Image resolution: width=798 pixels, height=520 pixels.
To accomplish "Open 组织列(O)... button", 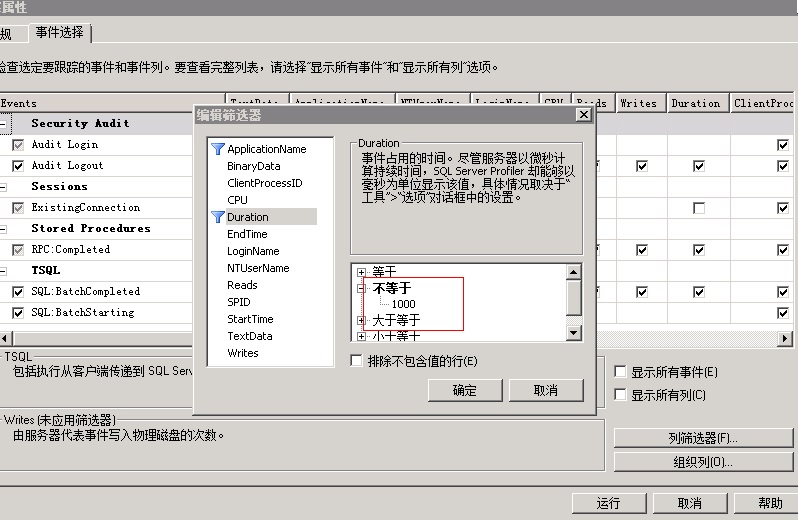I will click(x=703, y=462).
